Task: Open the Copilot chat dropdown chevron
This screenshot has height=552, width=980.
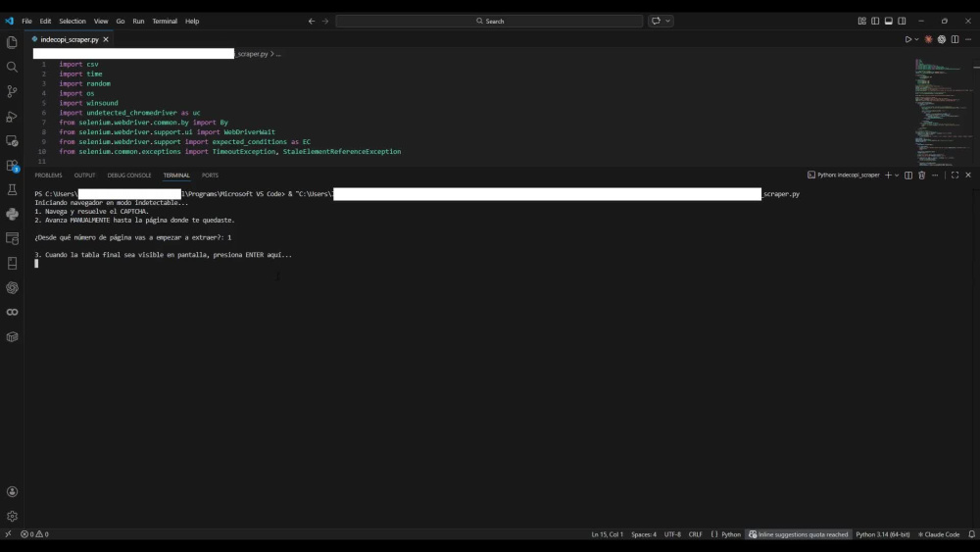Action: point(667,21)
